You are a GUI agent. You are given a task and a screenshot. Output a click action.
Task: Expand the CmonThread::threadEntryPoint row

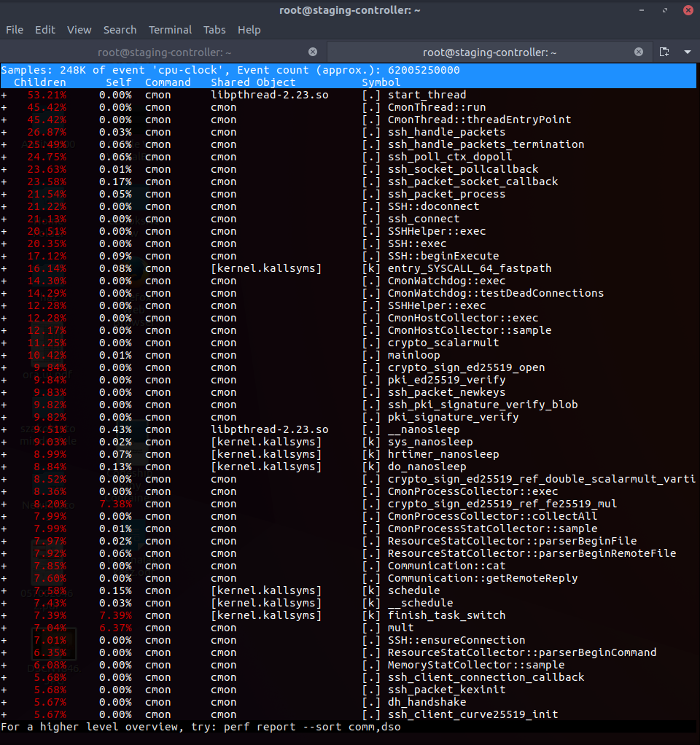click(4, 120)
